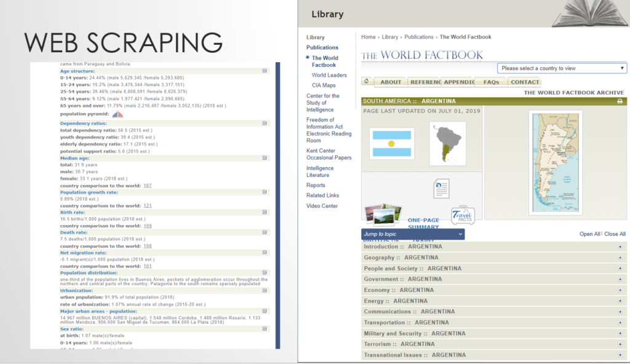
Task: Click the home icon in navigation tabs
Action: click(x=367, y=82)
